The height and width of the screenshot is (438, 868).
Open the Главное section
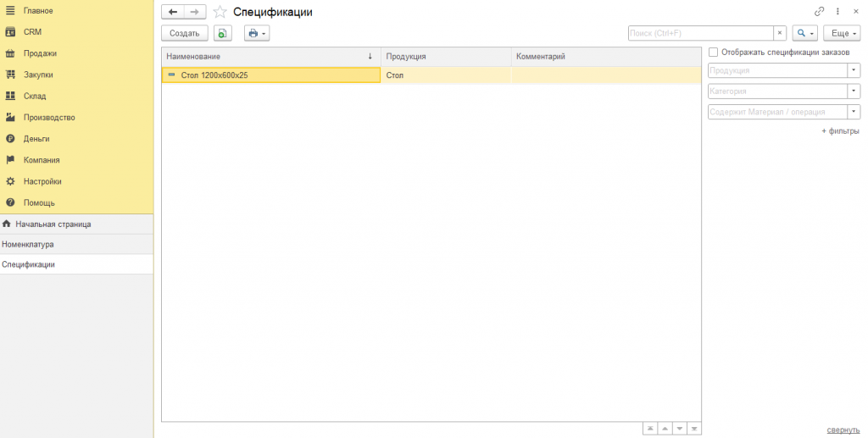pyautogui.click(x=38, y=10)
